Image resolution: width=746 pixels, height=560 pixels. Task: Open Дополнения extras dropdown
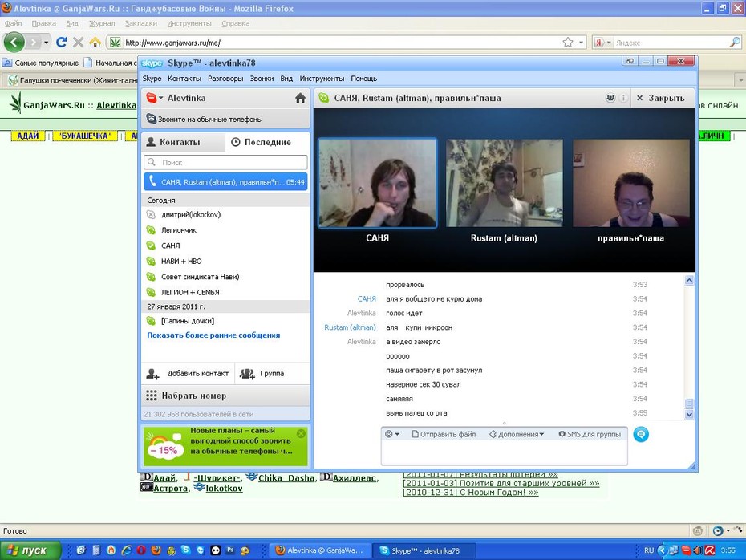pyautogui.click(x=517, y=434)
